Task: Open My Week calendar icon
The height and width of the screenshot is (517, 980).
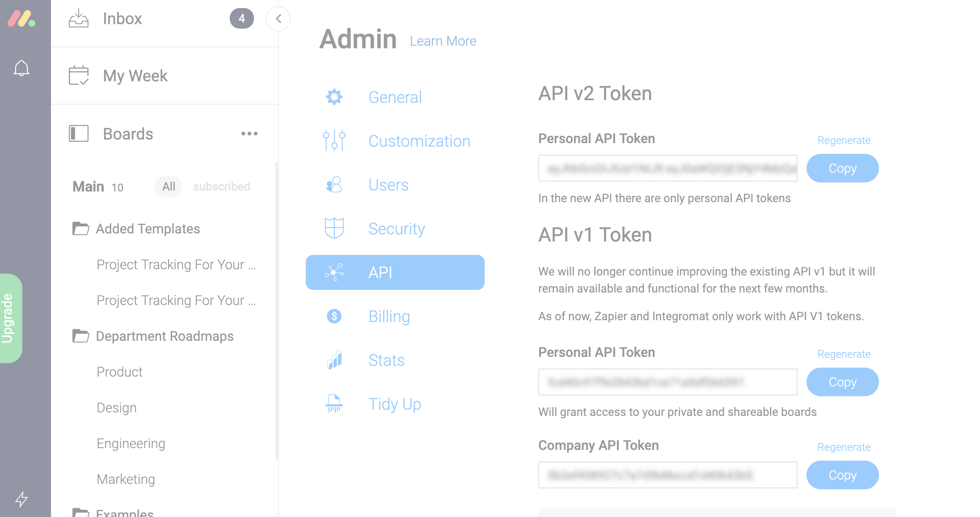Action: (x=79, y=75)
